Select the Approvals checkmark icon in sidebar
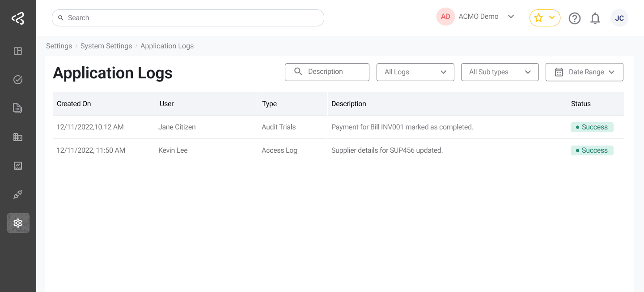The height and width of the screenshot is (292, 644). [18, 79]
